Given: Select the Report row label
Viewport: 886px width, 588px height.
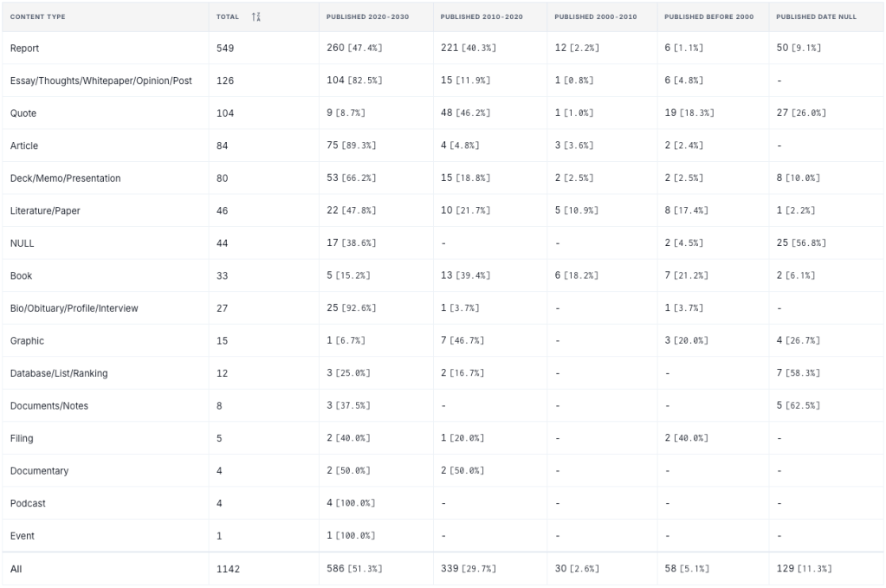Looking at the screenshot, I should pyautogui.click(x=24, y=48).
